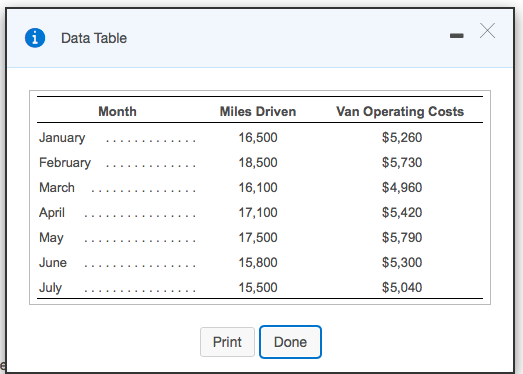The image size is (523, 374).
Task: Click the 18,500 miles value
Action: (x=258, y=162)
